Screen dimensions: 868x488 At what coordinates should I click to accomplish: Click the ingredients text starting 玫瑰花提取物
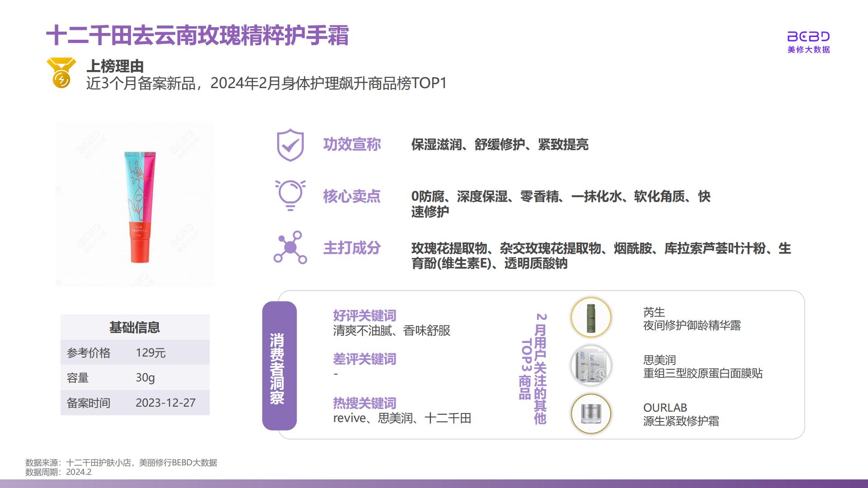click(x=601, y=256)
